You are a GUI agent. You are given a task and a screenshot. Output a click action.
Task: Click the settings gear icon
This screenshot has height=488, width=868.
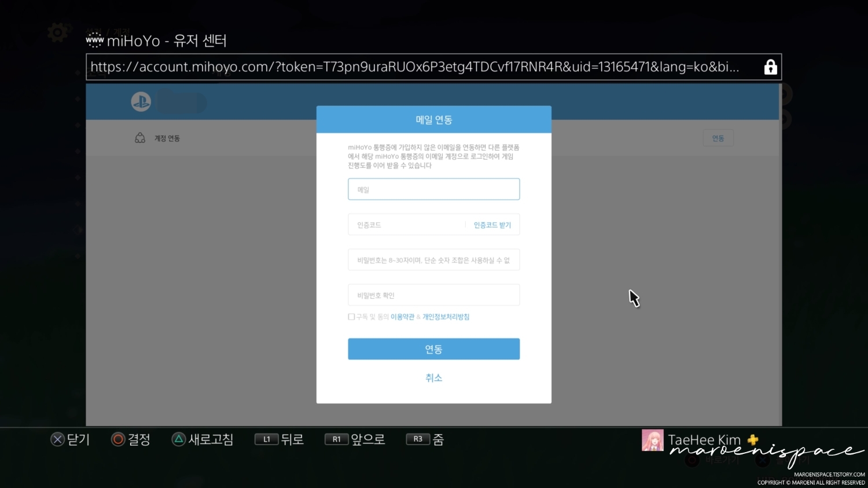pyautogui.click(x=57, y=32)
